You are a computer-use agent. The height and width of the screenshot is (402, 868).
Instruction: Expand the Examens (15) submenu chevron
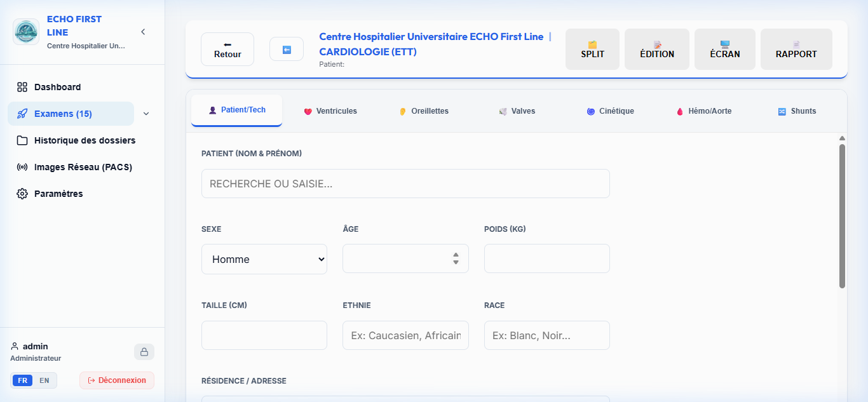click(x=146, y=114)
